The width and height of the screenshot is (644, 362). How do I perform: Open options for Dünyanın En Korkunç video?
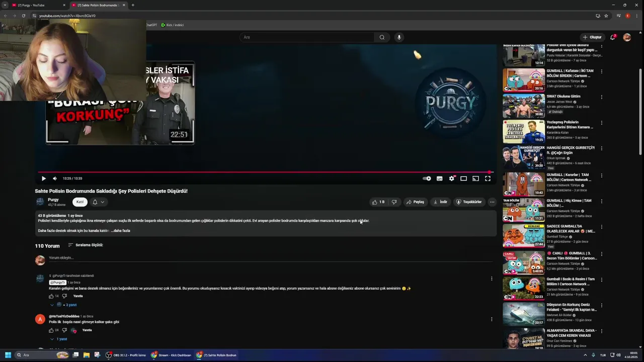pyautogui.click(x=601, y=305)
